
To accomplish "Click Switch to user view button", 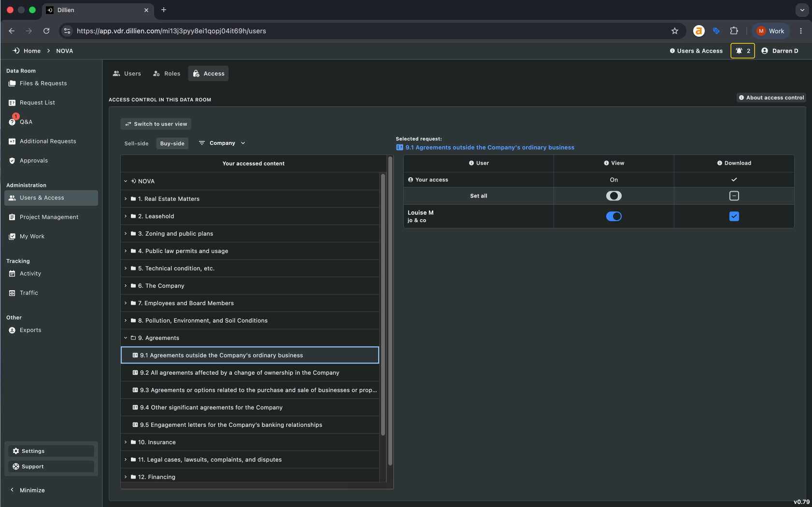I will coord(156,124).
